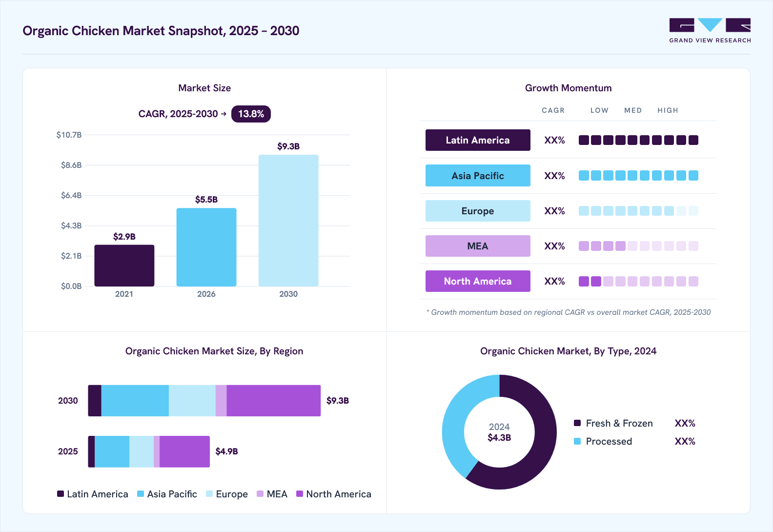The height and width of the screenshot is (532, 773).
Task: Click the North America momentum indicator squares
Action: (x=638, y=281)
